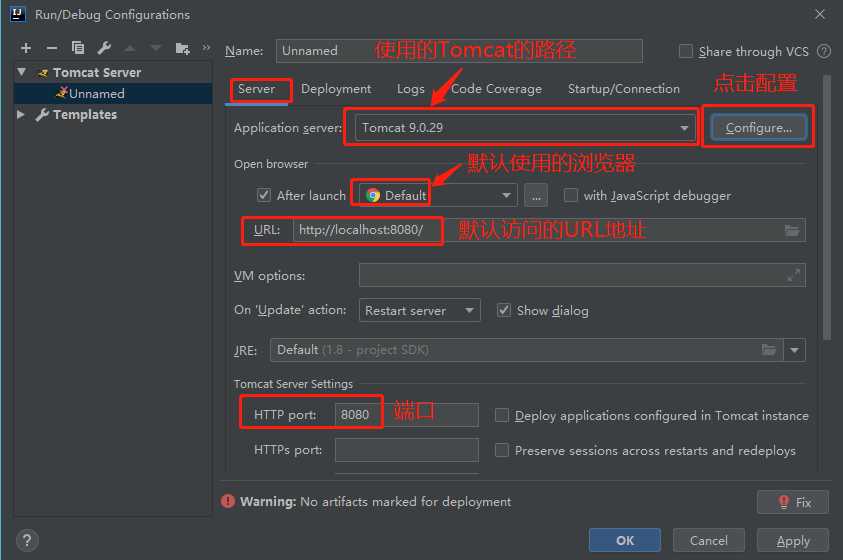The height and width of the screenshot is (560, 843).
Task: Open the bottom-left help question mark
Action: [27, 540]
